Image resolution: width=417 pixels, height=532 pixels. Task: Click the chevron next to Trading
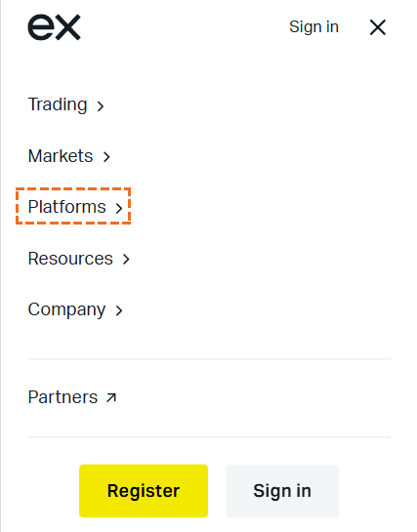coord(100,106)
